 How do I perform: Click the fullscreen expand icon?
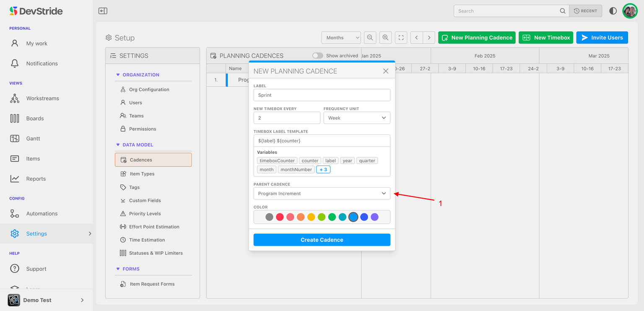point(401,38)
